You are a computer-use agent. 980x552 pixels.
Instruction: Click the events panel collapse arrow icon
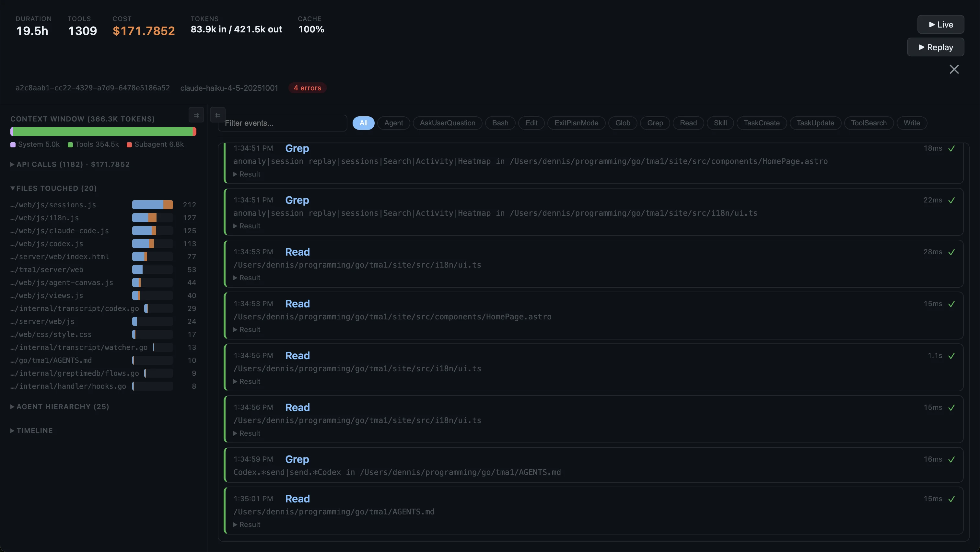pos(217,115)
